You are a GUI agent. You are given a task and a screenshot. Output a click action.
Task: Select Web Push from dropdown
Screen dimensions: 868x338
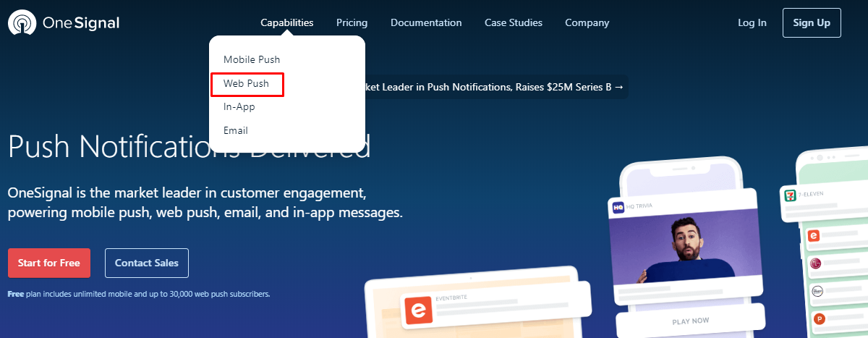point(247,83)
